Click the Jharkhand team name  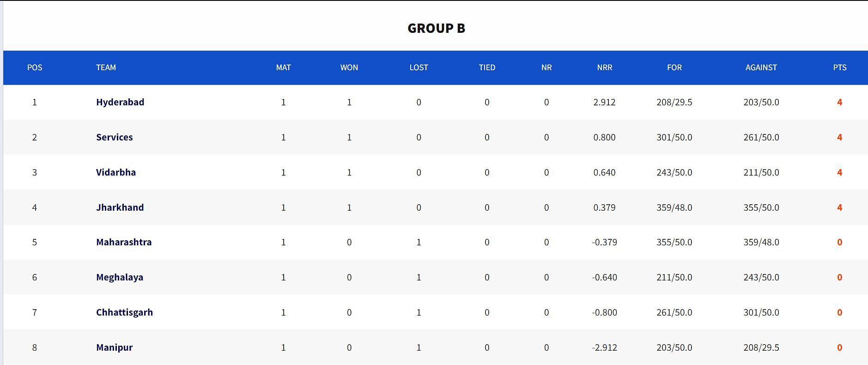pos(120,207)
